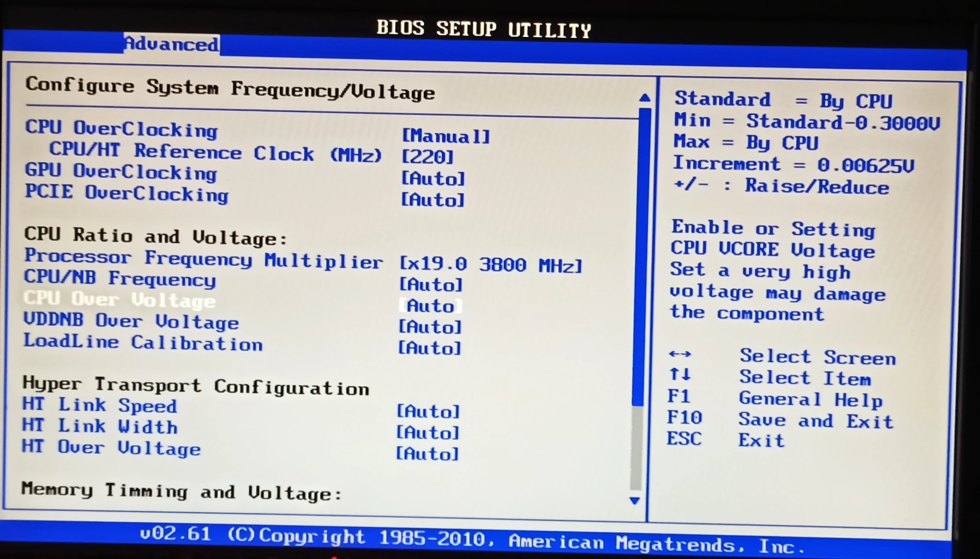Select the VDDNB Over Voltage setting
This screenshot has height=559, width=980.
click(131, 321)
